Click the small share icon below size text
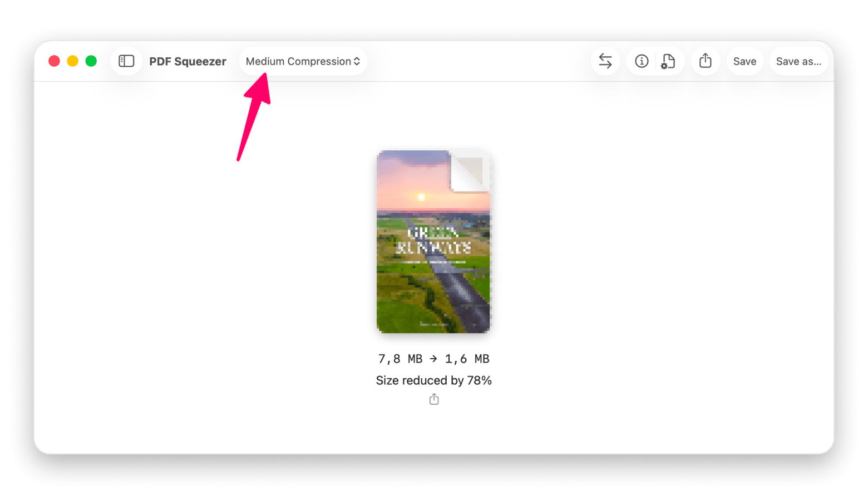Viewport: 868px width, 499px height. click(434, 399)
